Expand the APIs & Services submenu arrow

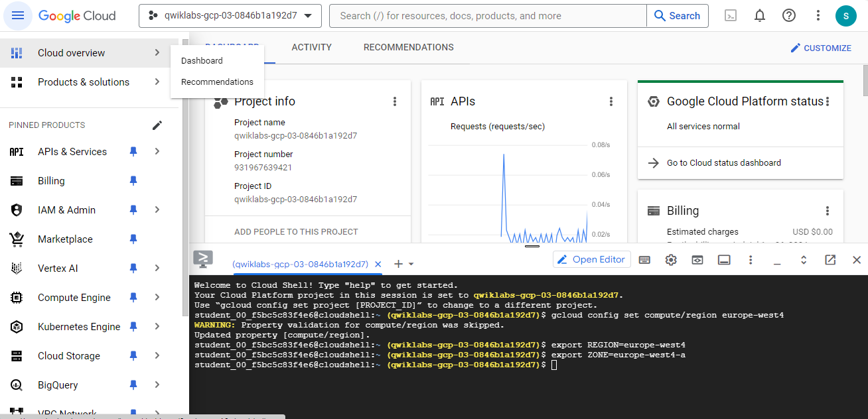(157, 152)
